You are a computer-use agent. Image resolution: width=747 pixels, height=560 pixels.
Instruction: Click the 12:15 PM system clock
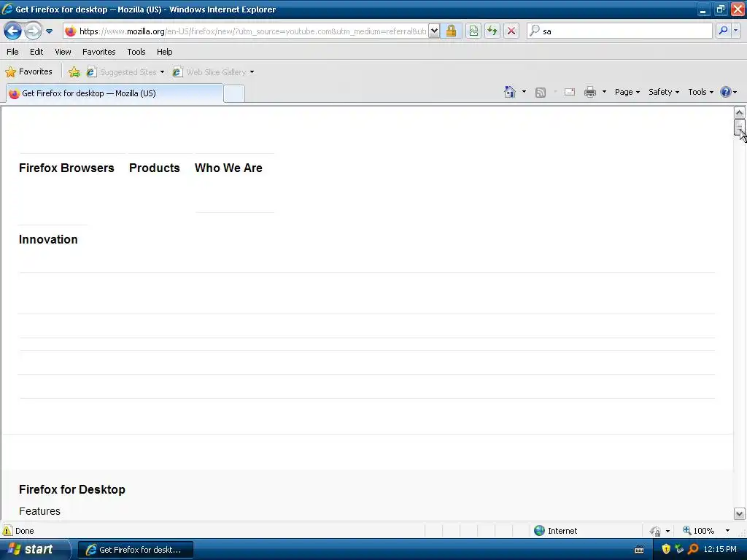pyautogui.click(x=720, y=550)
